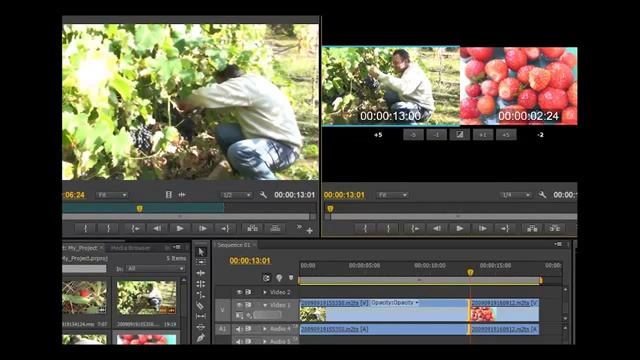Click Source monitor zoom scroll bar
Viewport: 640px width, 360px height.
click(x=186, y=217)
